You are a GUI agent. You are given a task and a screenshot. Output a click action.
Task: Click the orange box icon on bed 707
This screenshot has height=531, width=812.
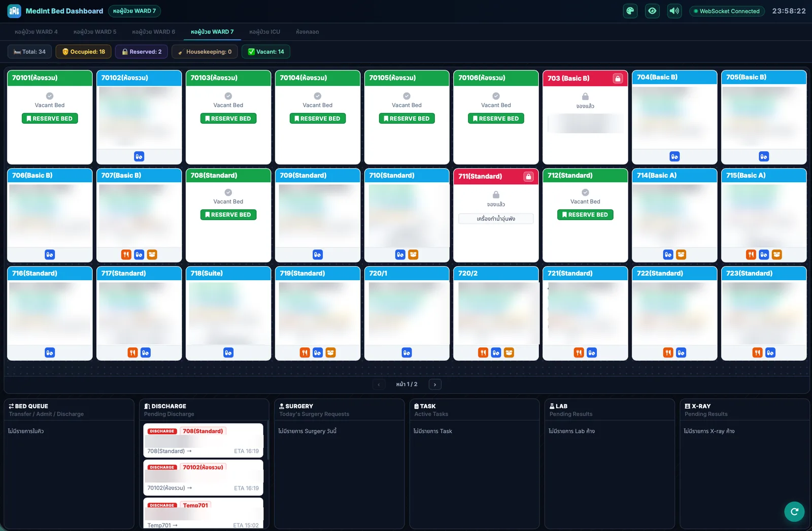[x=152, y=254]
